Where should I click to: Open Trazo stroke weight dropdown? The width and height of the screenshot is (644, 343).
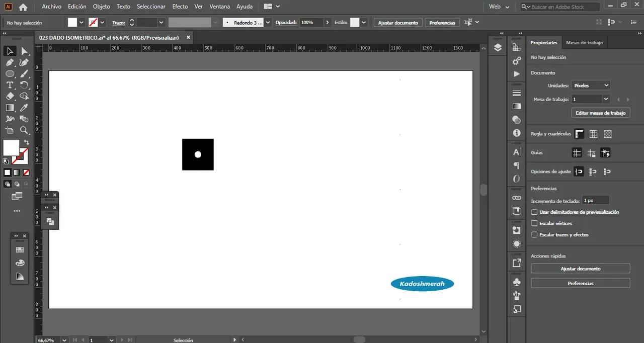(162, 23)
